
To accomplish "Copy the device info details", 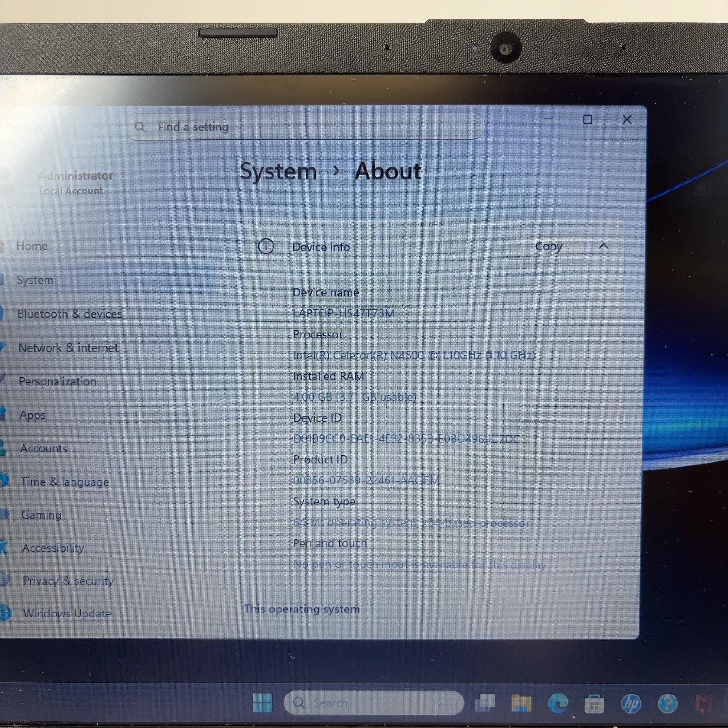I will click(x=548, y=247).
